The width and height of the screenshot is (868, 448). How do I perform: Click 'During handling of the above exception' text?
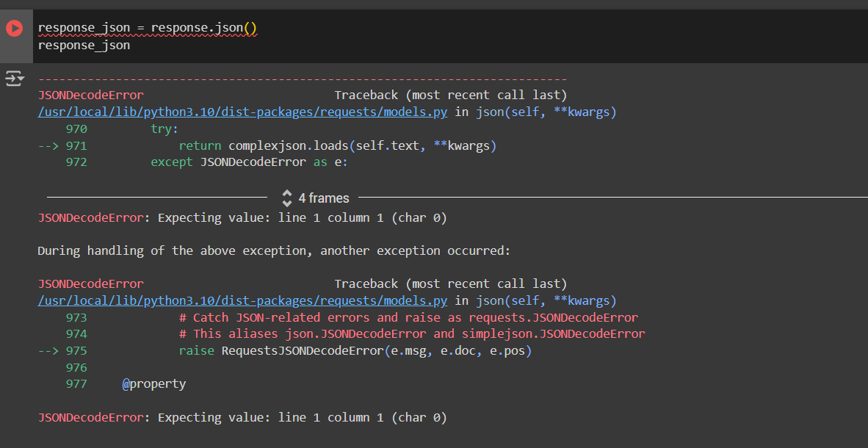[273, 251]
